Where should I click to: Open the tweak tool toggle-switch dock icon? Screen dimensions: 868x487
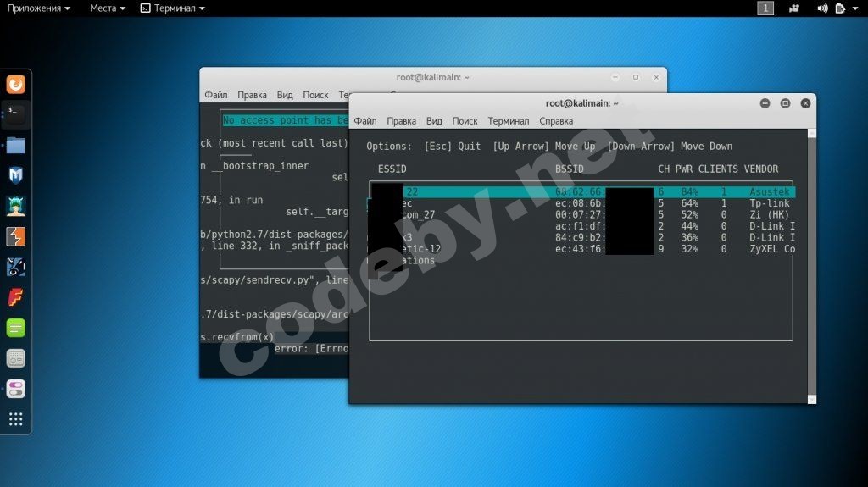click(15, 389)
